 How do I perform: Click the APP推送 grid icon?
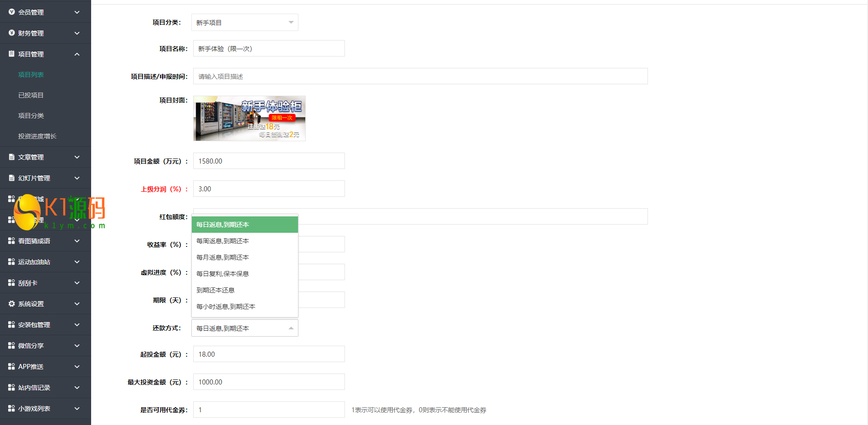click(x=12, y=366)
